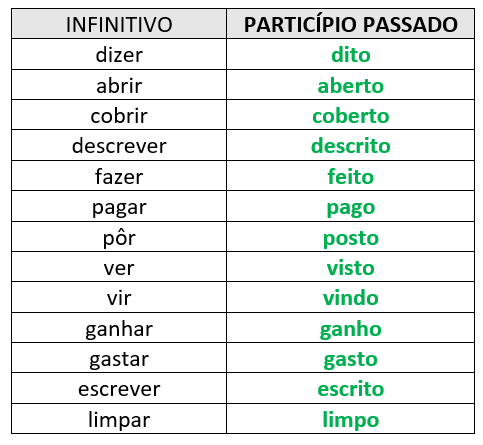The height and width of the screenshot is (445, 483).
Task: Select the green word coberto
Action: 351,116
